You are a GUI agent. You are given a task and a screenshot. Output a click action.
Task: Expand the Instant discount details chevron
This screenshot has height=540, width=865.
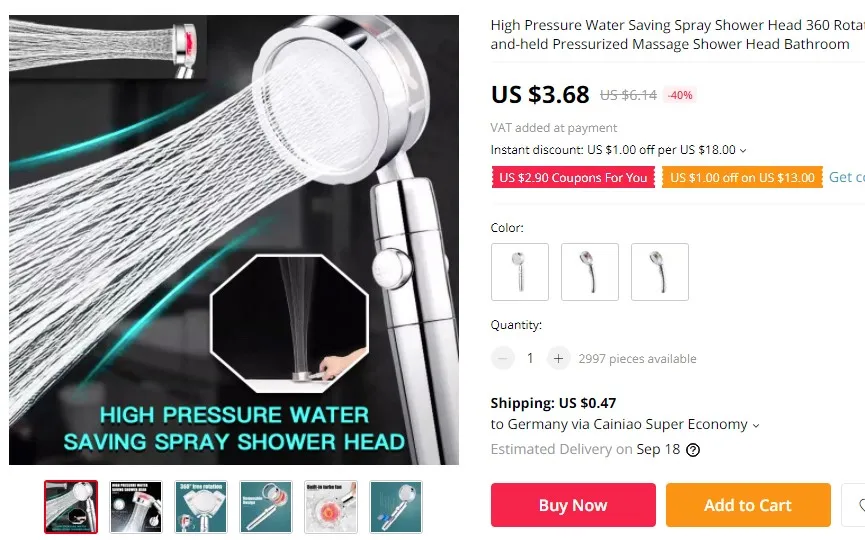coord(743,151)
